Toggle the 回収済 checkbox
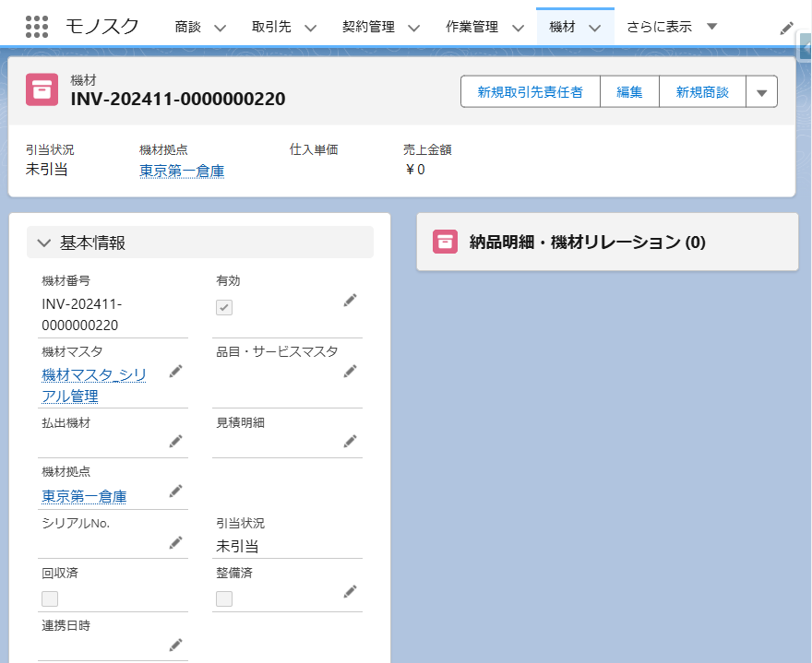812x663 pixels. [x=50, y=599]
